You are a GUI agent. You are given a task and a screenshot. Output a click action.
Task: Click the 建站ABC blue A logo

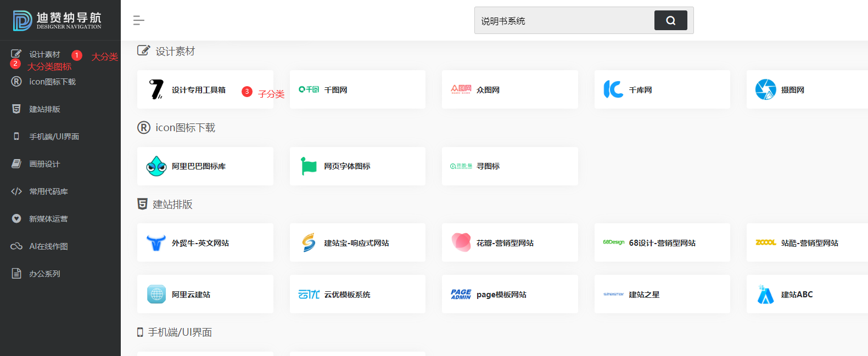point(765,294)
